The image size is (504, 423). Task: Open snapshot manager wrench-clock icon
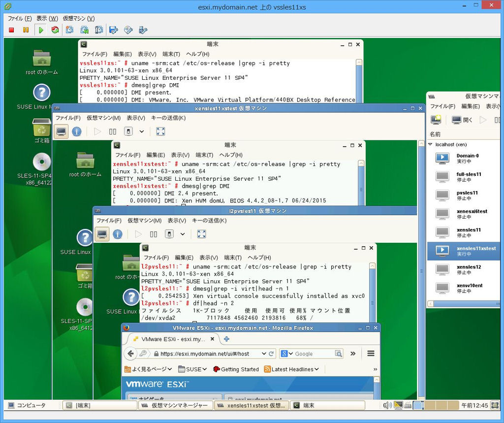pos(98,30)
